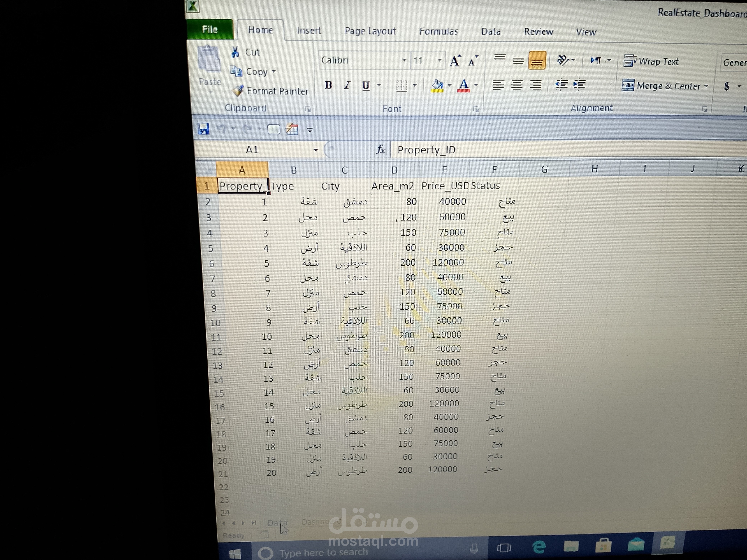Viewport: 747px width, 560px height.
Task: Click the Copy icon
Action: (236, 71)
